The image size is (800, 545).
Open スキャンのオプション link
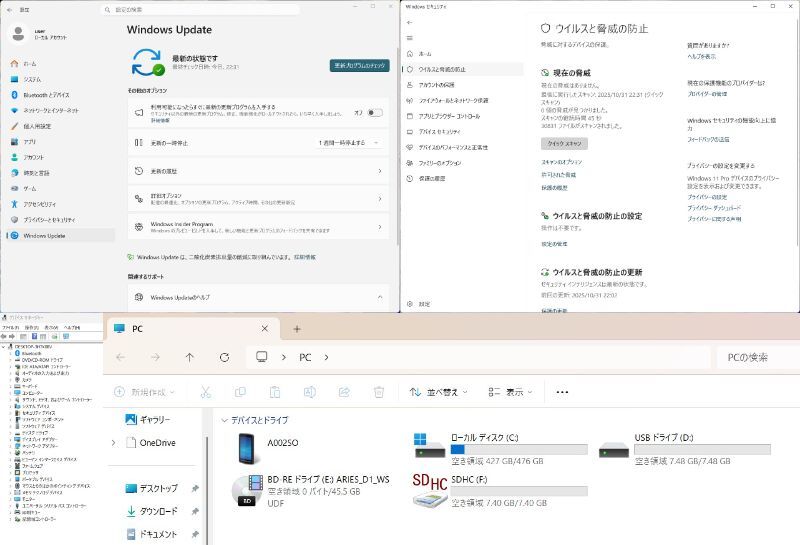561,162
